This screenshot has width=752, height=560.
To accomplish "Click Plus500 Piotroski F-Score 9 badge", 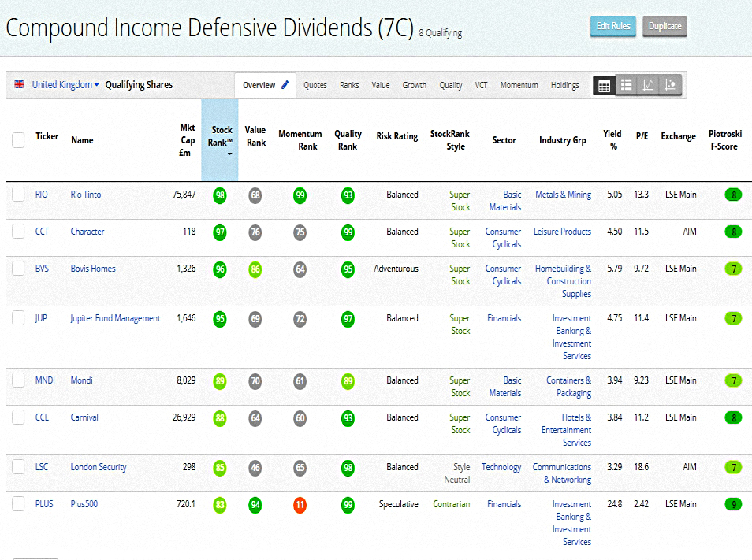I will 733,504.
